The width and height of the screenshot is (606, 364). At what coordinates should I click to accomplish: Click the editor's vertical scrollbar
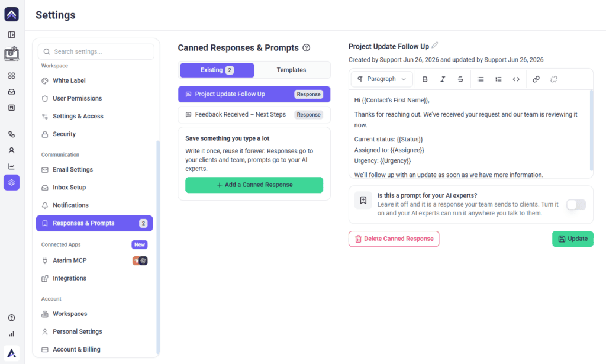591,130
